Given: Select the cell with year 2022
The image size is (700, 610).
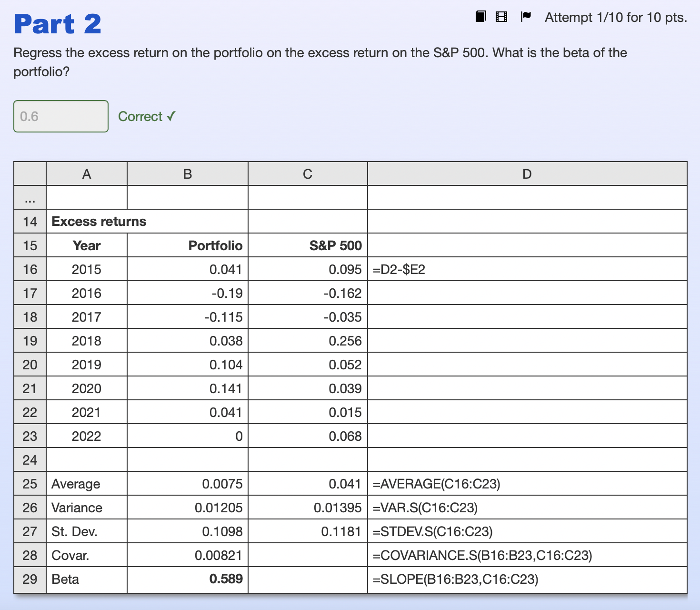Looking at the screenshot, I should [87, 436].
